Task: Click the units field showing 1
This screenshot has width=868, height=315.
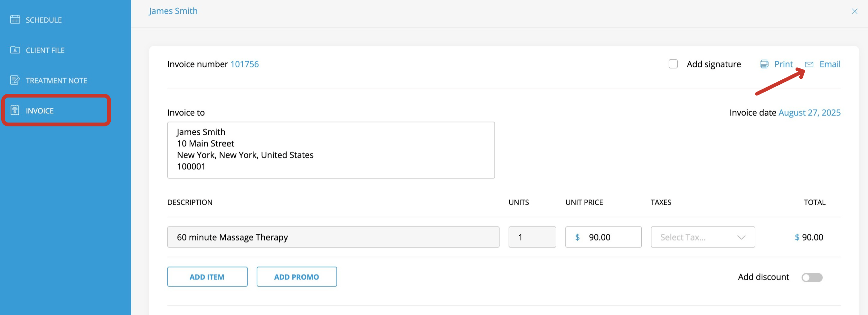Action: click(x=532, y=237)
